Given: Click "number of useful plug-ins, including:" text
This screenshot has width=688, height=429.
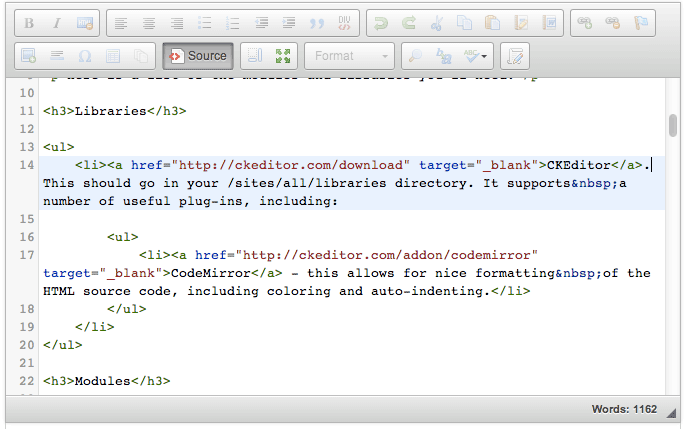Looking at the screenshot, I should tap(191, 201).
